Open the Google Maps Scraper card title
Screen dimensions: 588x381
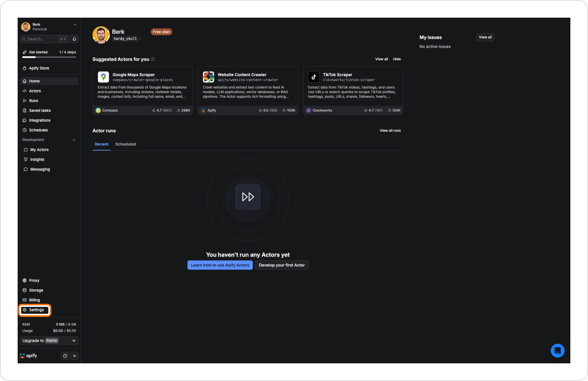[x=134, y=75]
